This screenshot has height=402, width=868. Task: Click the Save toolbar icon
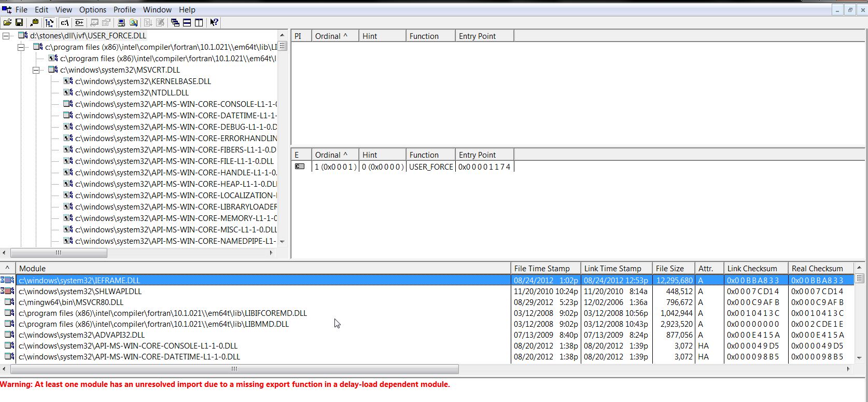tap(19, 22)
